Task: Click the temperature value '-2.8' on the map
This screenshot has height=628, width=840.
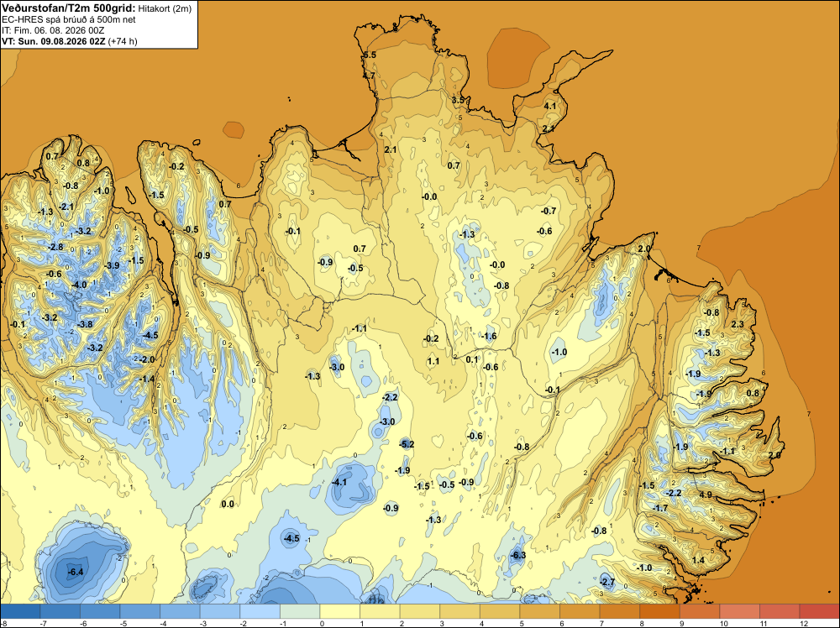Action: click(55, 248)
